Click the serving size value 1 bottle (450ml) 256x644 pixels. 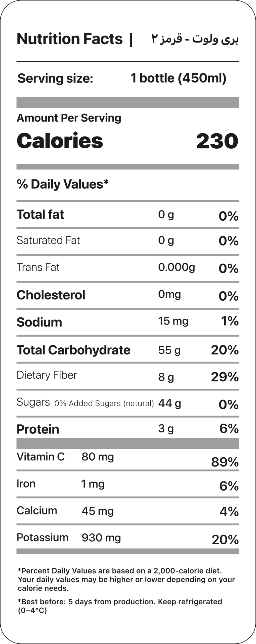(178, 78)
